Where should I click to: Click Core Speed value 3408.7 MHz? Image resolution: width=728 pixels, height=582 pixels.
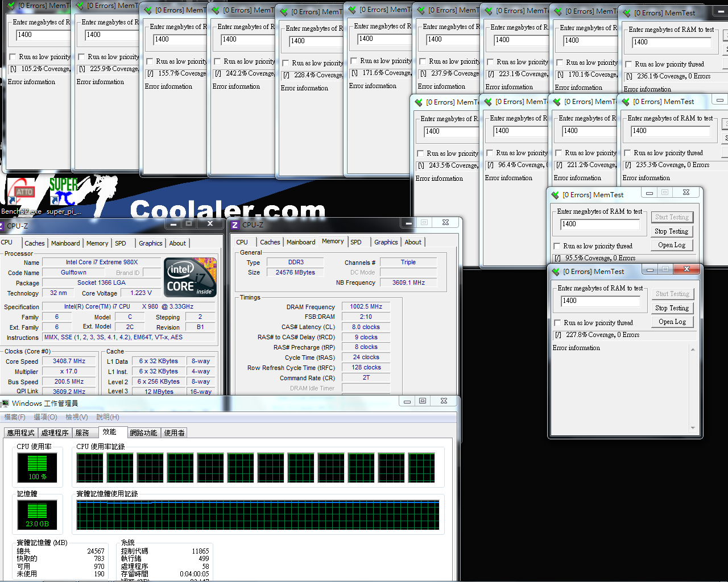[x=69, y=361]
